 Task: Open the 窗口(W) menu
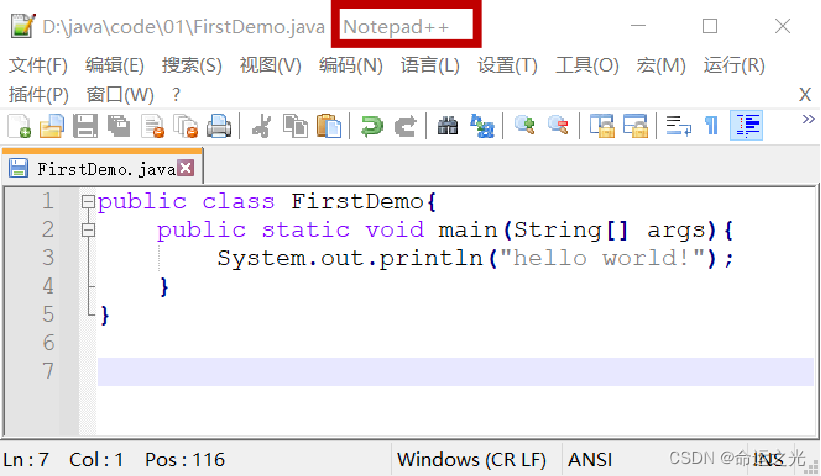click(120, 95)
